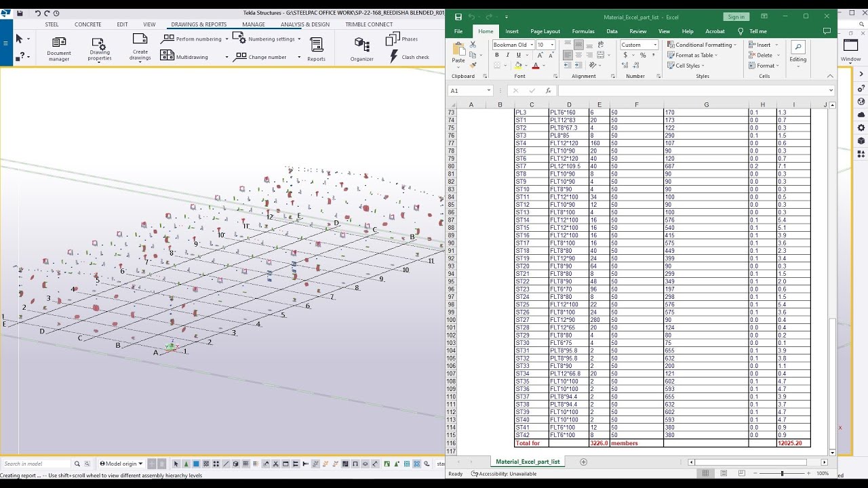Image resolution: width=868 pixels, height=488 pixels.
Task: Open Drawing properties in Tekla ribbon
Action: [x=99, y=49]
